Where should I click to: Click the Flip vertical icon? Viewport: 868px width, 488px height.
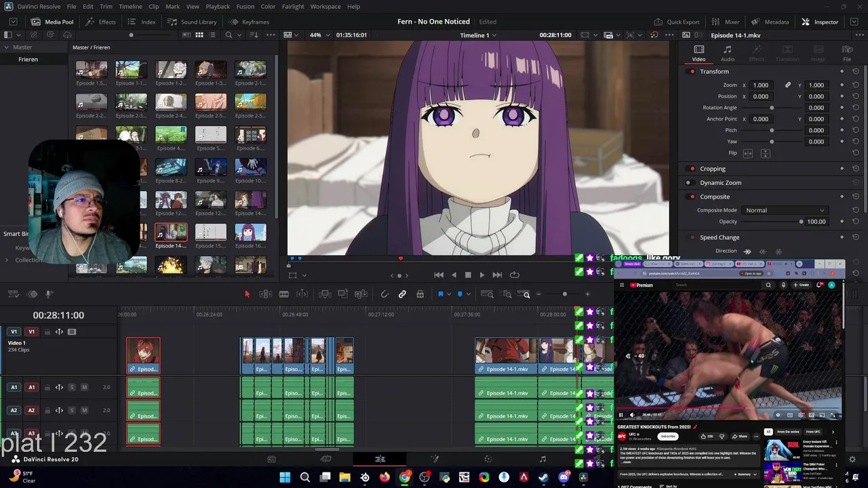[x=765, y=153]
